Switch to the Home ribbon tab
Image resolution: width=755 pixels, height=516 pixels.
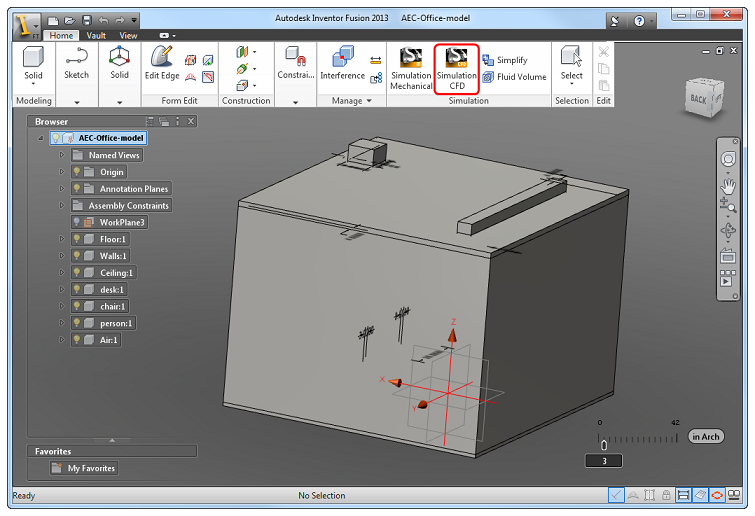tap(61, 36)
